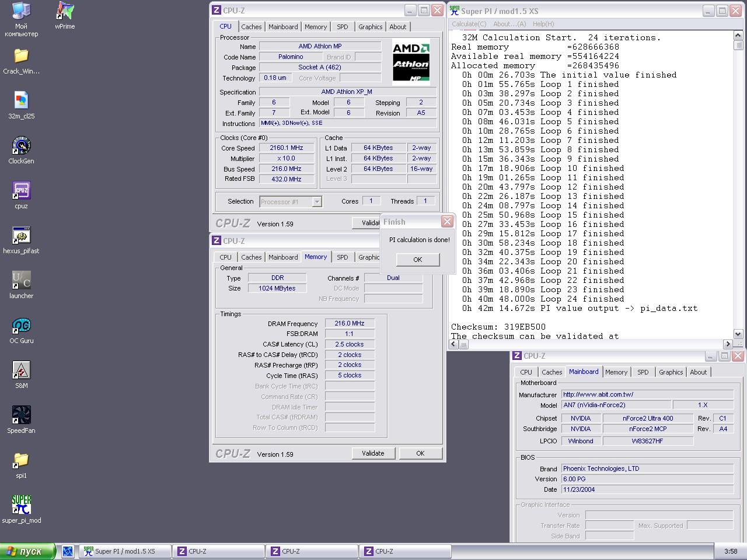Click the DRAM Frequency 216.0 MHz value
Image resolution: width=747 pixels, height=560 pixels.
(x=349, y=323)
